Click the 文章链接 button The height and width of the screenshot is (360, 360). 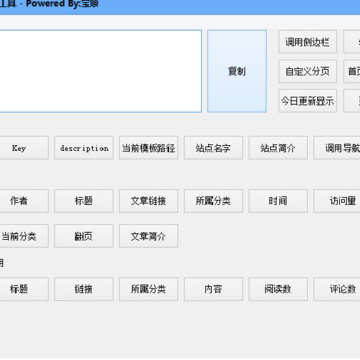(149, 201)
